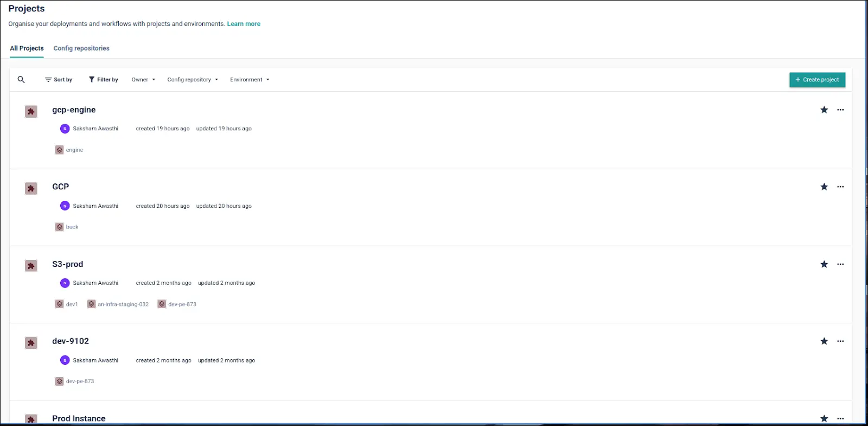
Task: Open the Sort by option
Action: pyautogui.click(x=59, y=80)
